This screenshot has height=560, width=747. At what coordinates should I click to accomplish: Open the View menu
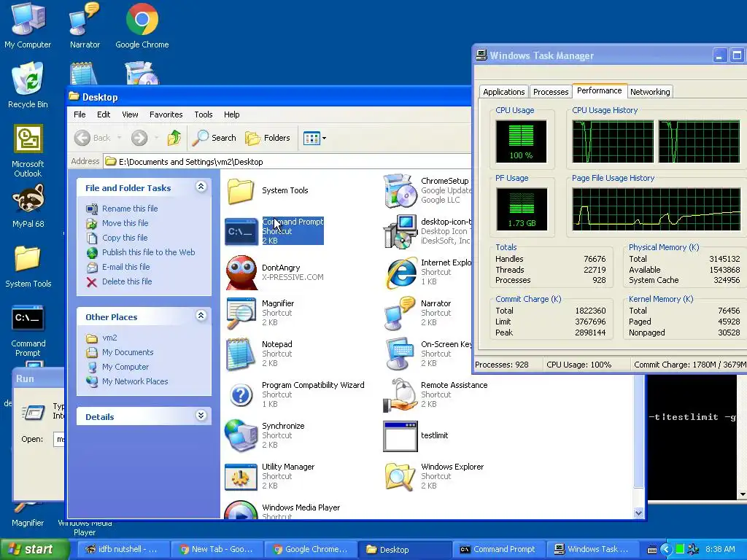(130, 114)
